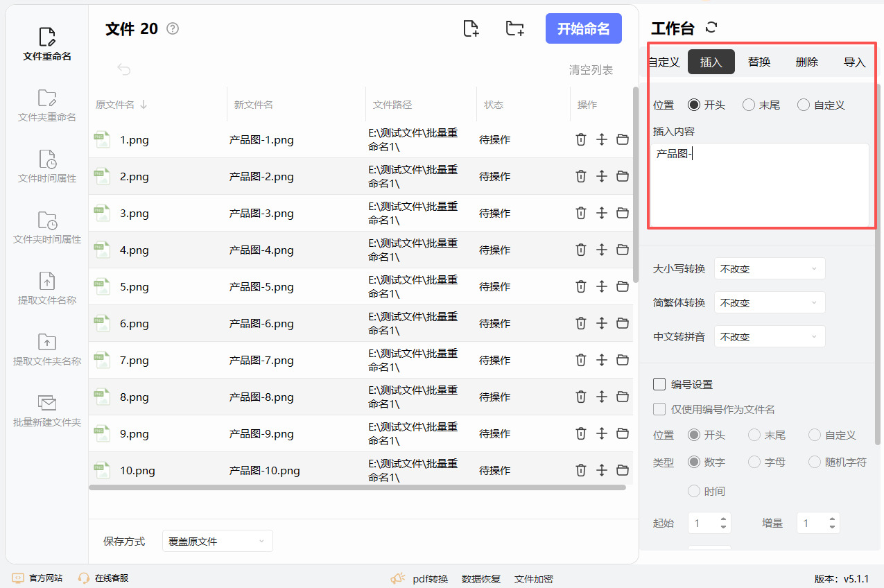Switch to the 替换 tab

759,62
